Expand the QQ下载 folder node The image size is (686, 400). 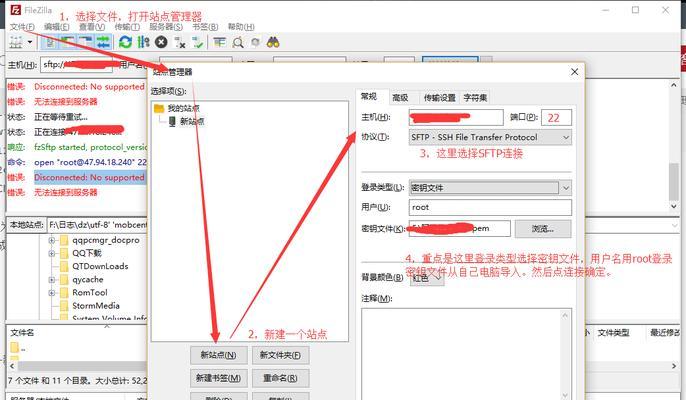(52, 253)
